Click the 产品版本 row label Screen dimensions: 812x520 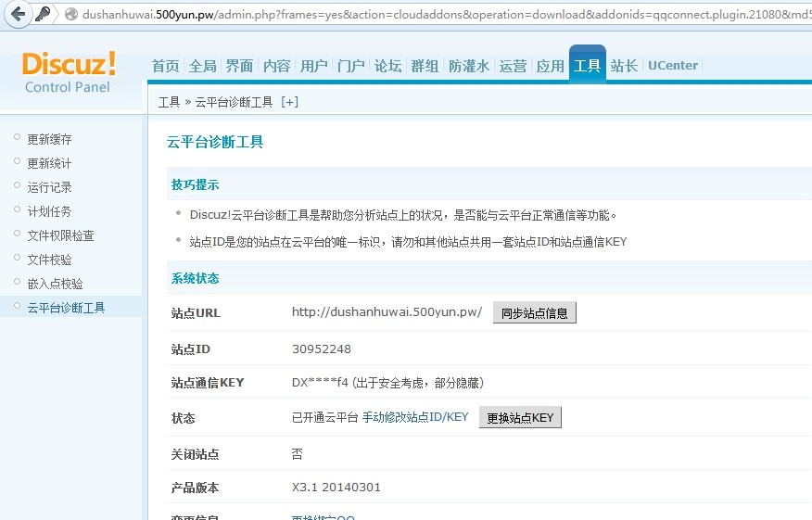(196, 488)
